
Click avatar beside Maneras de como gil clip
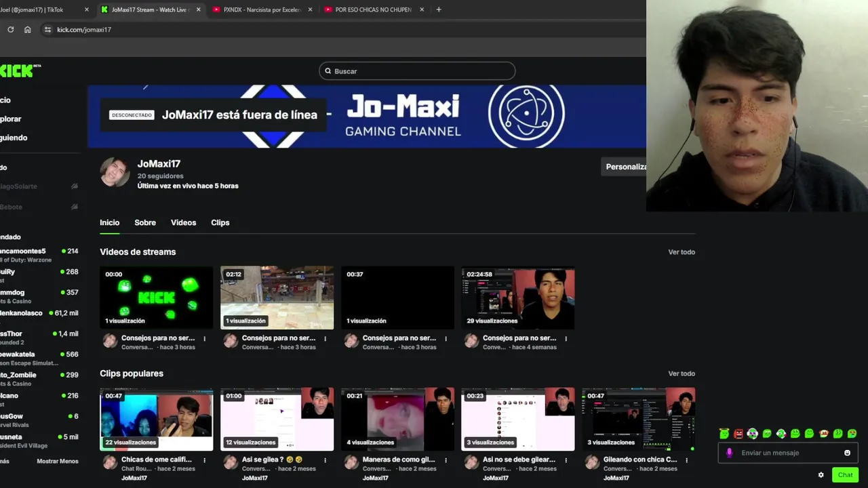[x=351, y=462]
